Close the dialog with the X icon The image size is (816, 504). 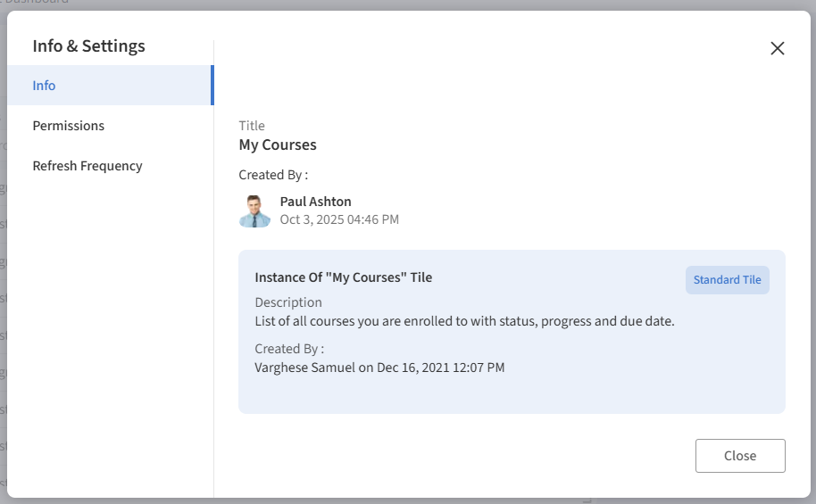[777, 48]
